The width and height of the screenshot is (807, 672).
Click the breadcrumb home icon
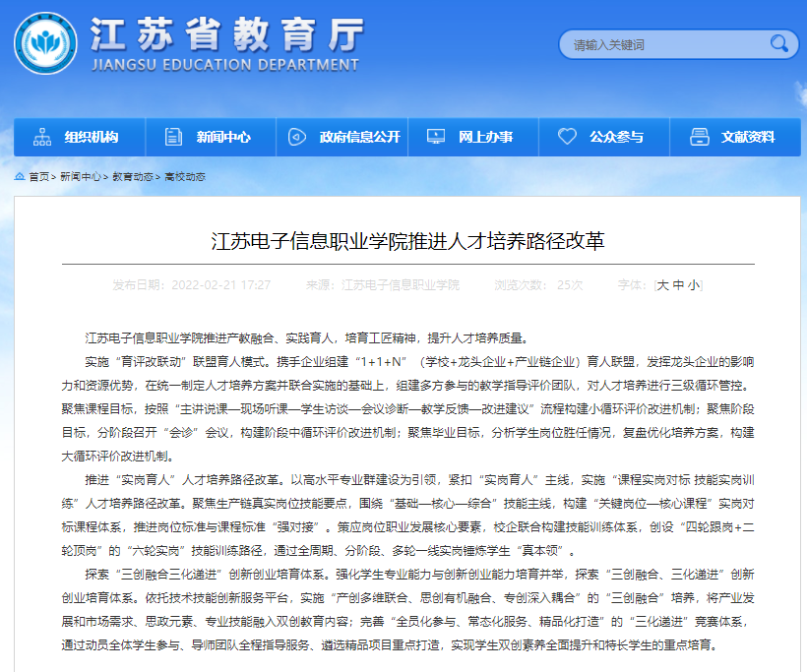click(20, 176)
